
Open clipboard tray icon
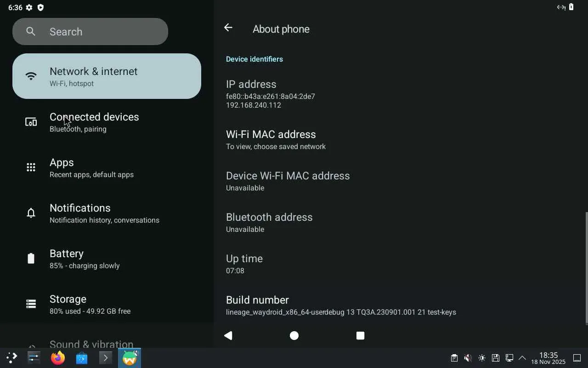pyautogui.click(x=454, y=358)
